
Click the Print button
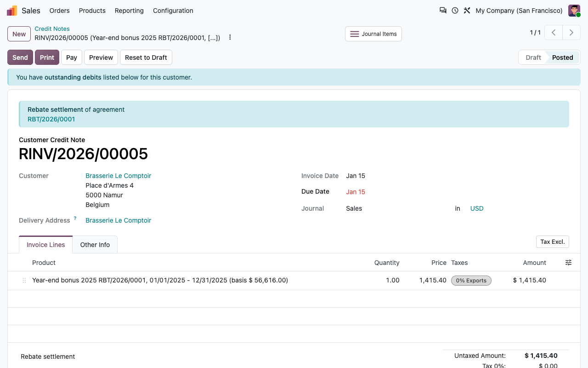pos(47,57)
